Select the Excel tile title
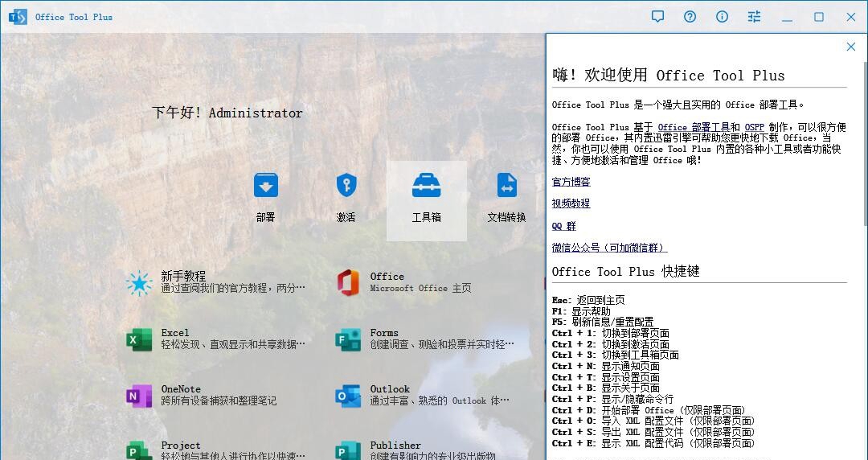 point(175,332)
